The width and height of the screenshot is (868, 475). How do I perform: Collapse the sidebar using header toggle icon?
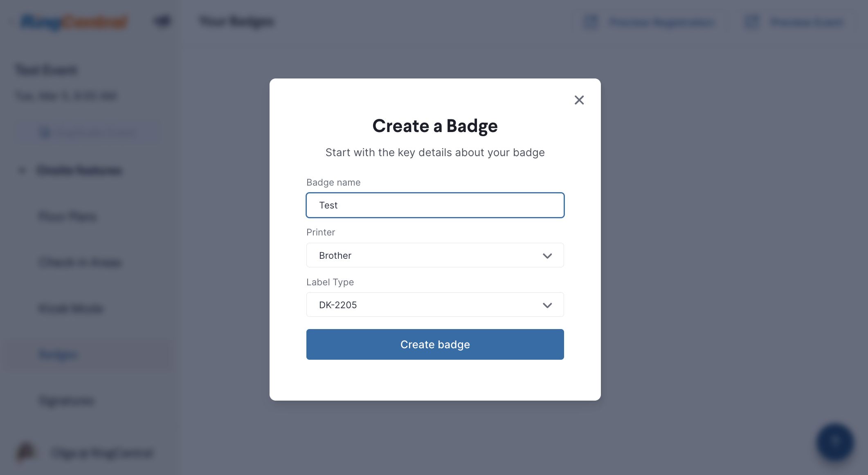pos(162,21)
